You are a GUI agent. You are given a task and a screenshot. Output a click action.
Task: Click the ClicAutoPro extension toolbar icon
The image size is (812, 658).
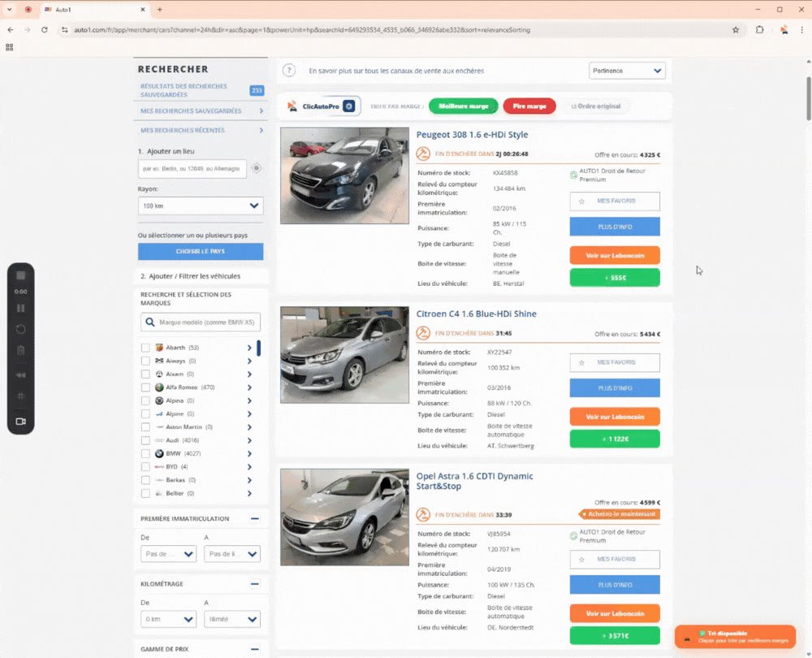784,30
